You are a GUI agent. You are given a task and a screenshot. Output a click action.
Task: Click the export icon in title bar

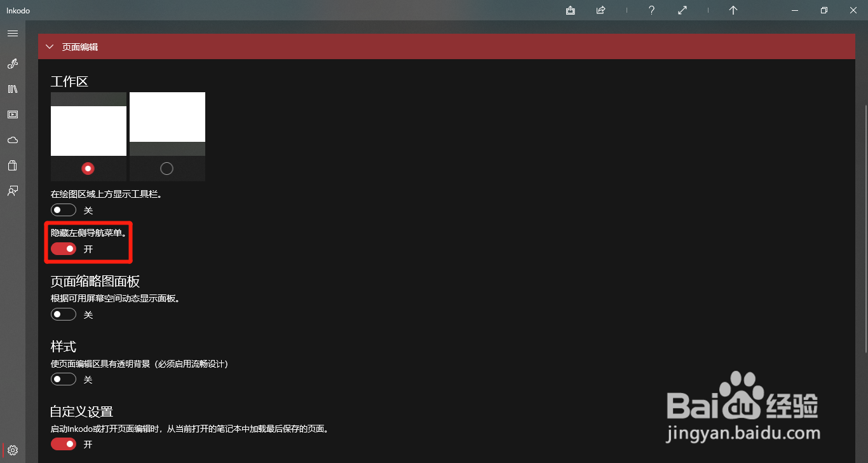pos(571,10)
